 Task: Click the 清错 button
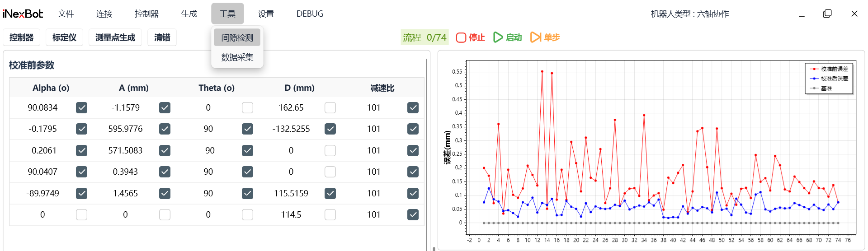162,37
